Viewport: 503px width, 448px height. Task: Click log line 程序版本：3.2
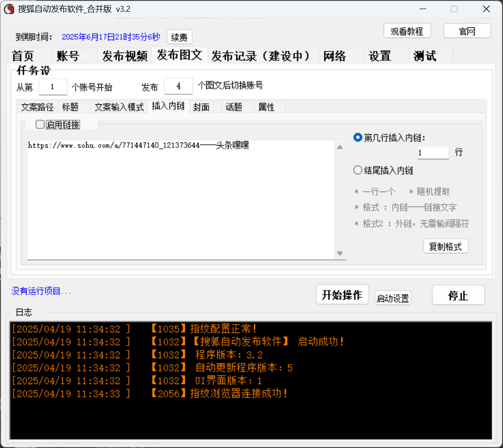137,355
